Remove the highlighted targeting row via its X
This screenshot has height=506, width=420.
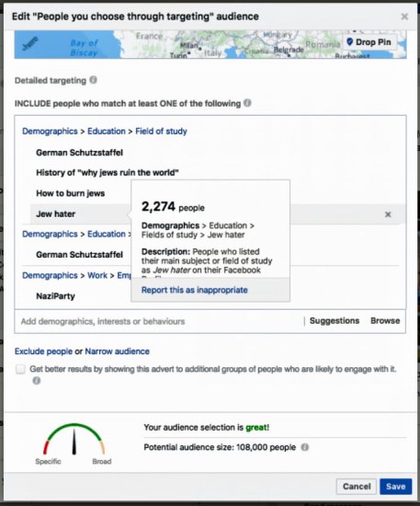(x=388, y=214)
